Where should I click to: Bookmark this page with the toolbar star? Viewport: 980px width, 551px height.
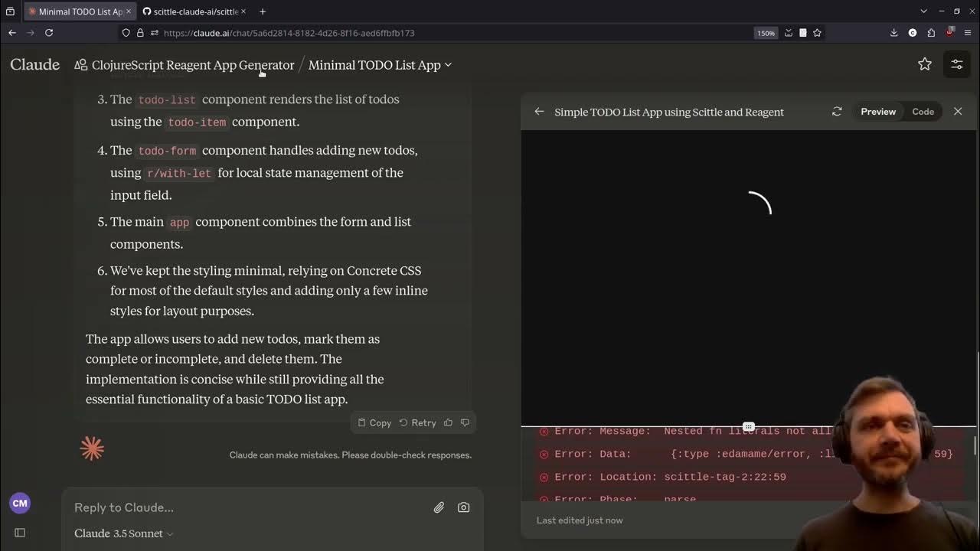[x=817, y=33]
